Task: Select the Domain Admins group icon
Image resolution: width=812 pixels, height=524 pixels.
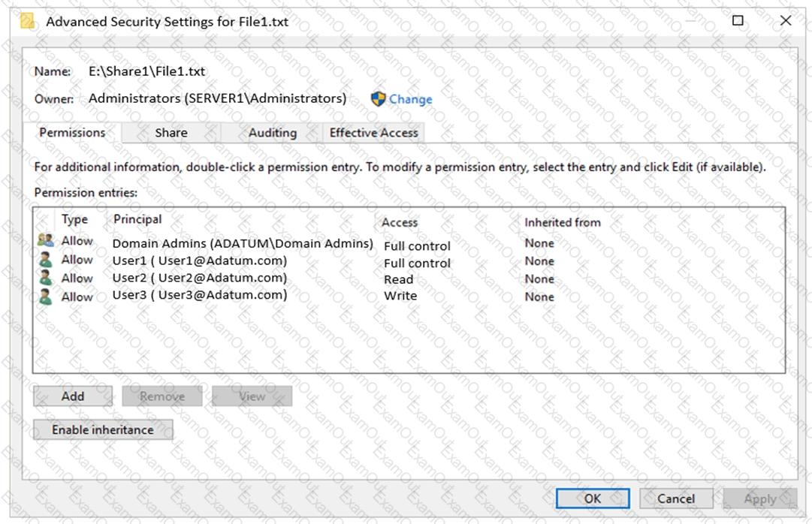Action: (46, 240)
